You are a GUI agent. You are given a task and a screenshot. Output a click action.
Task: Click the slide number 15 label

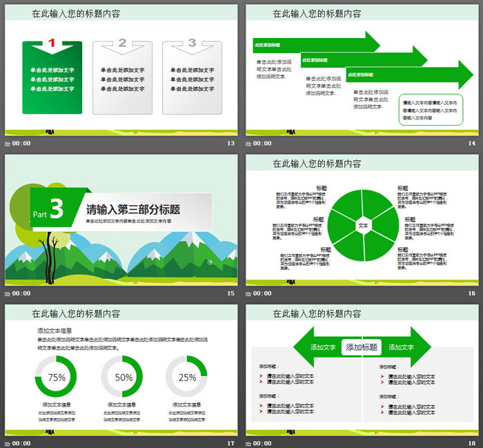[x=231, y=293]
